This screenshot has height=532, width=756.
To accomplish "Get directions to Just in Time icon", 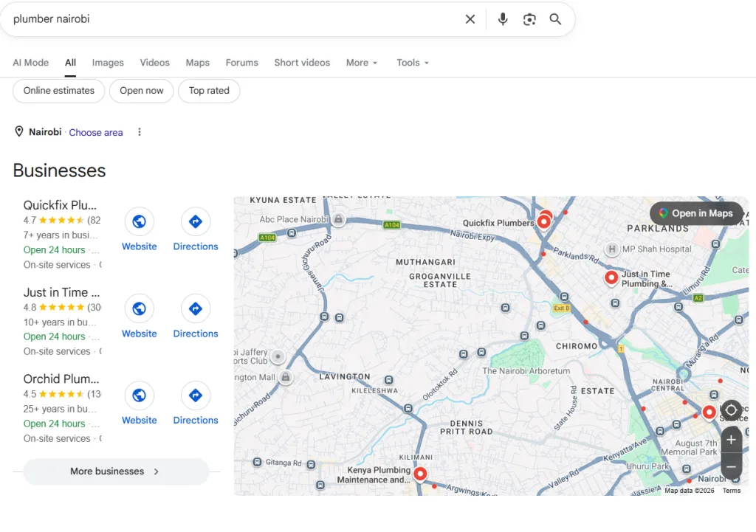I will point(195,308).
